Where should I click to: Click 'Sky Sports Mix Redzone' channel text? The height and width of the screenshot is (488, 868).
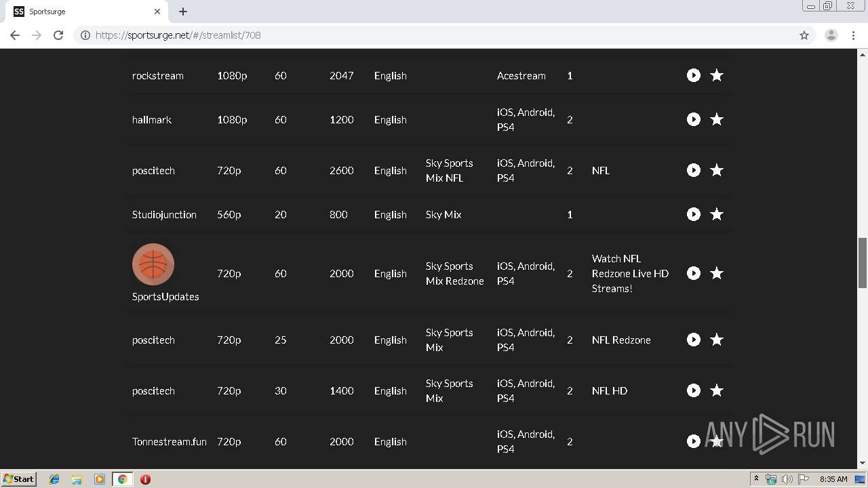pyautogui.click(x=455, y=273)
